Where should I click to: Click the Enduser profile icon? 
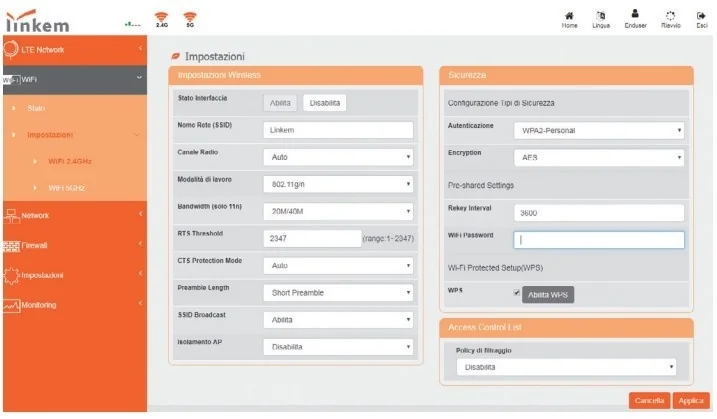coord(635,14)
